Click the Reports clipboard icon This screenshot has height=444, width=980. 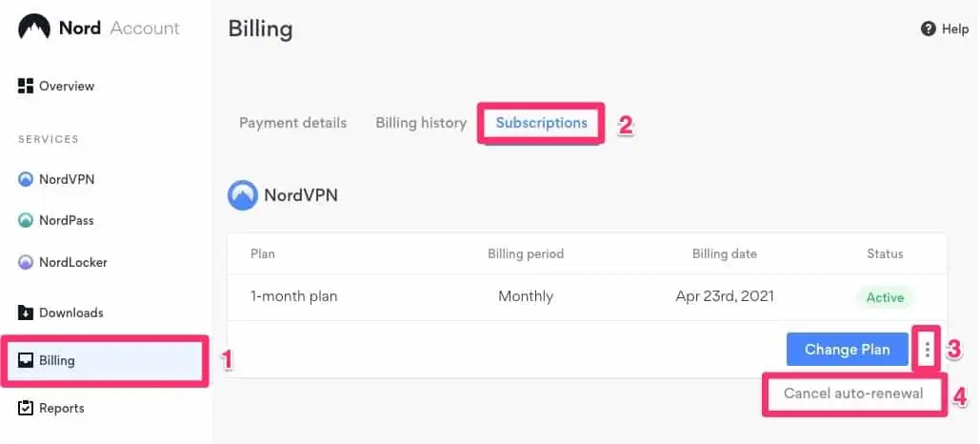click(26, 408)
